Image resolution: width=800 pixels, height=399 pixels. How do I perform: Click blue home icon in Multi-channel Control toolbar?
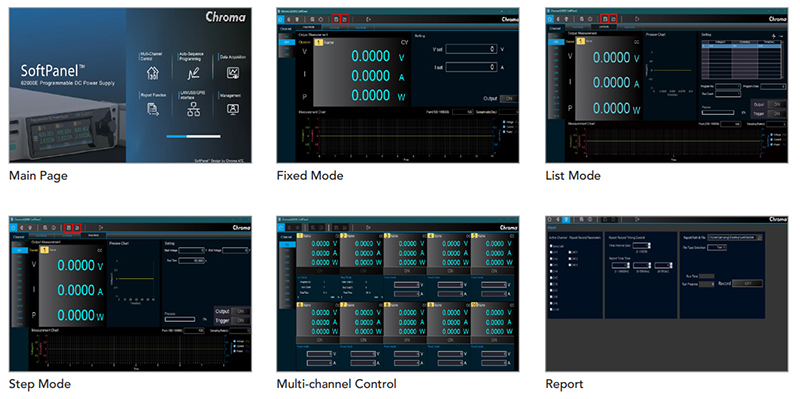tap(281, 228)
